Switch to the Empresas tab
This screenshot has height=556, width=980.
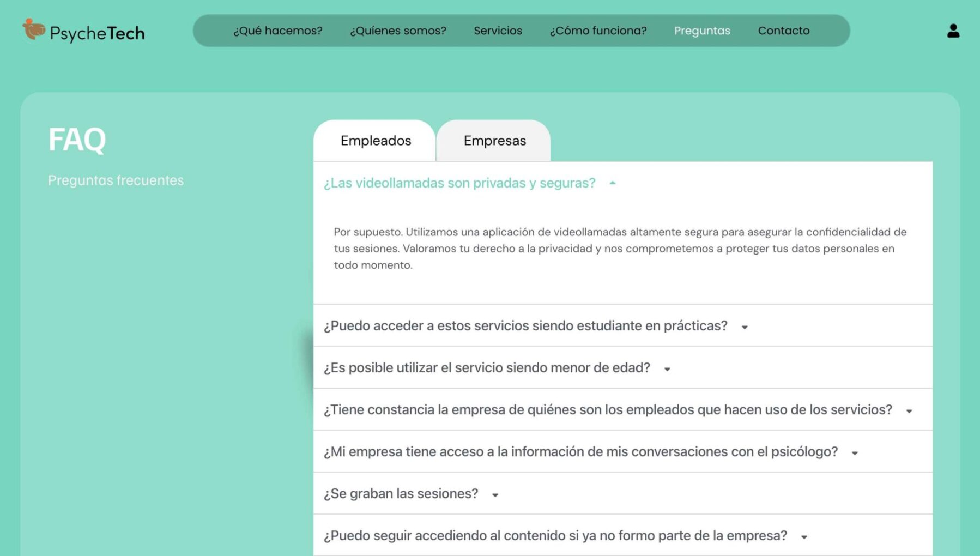tap(494, 141)
